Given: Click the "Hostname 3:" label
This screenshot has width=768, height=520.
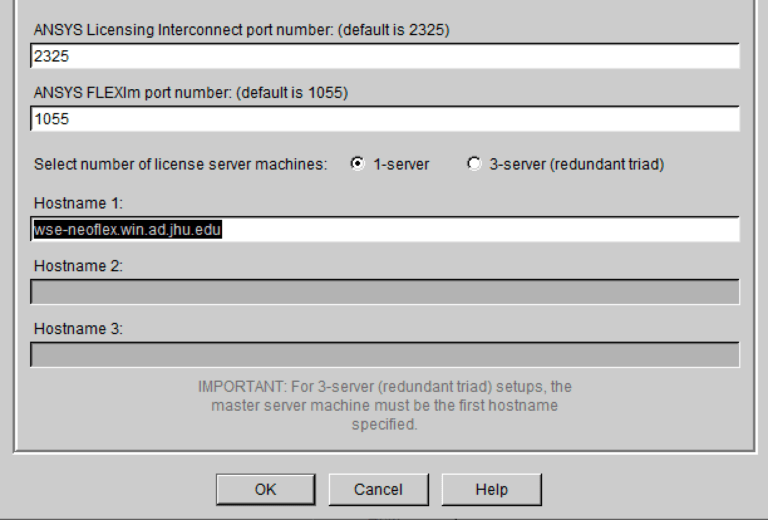Looking at the screenshot, I should [x=78, y=329].
